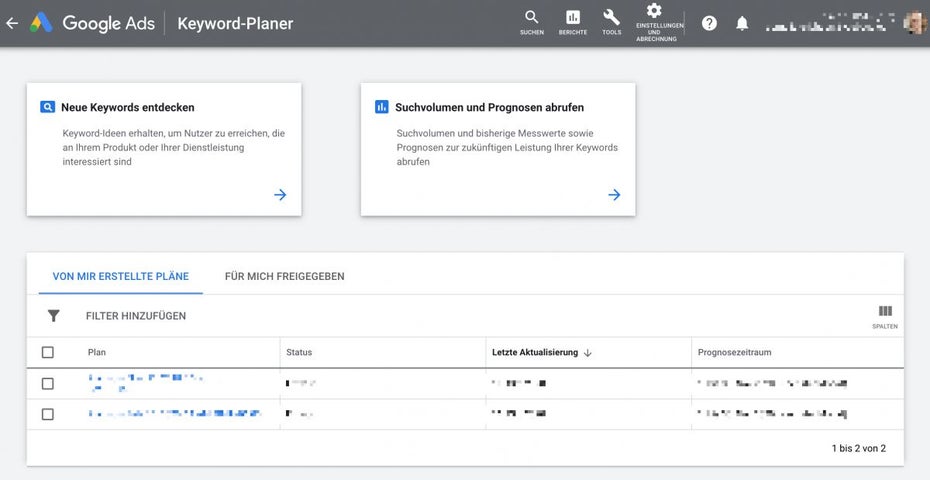Click the Letzte Aktualisierung column header
This screenshot has height=480, width=930.
[535, 352]
